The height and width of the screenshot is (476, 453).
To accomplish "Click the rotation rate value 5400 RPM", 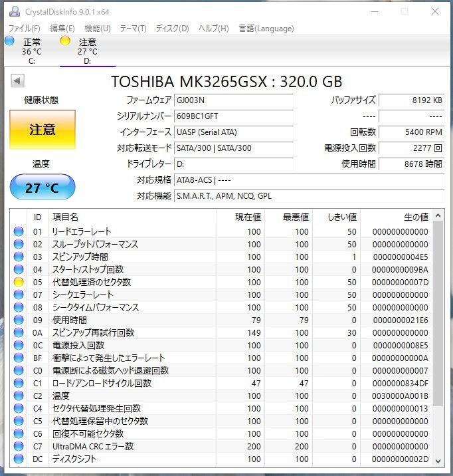I will (412, 132).
